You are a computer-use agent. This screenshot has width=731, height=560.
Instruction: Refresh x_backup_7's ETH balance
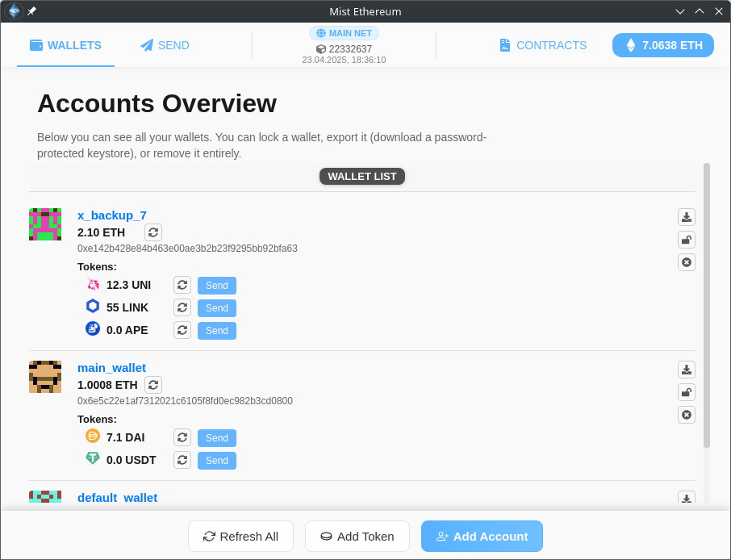pos(152,232)
